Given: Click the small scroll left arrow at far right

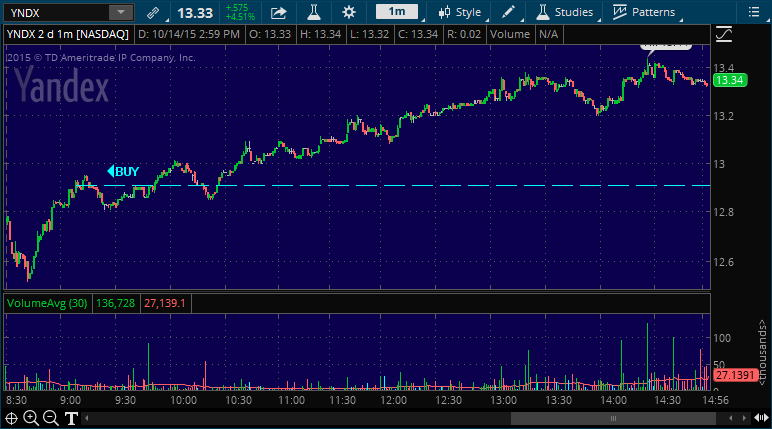Looking at the screenshot, I should pos(731,419).
